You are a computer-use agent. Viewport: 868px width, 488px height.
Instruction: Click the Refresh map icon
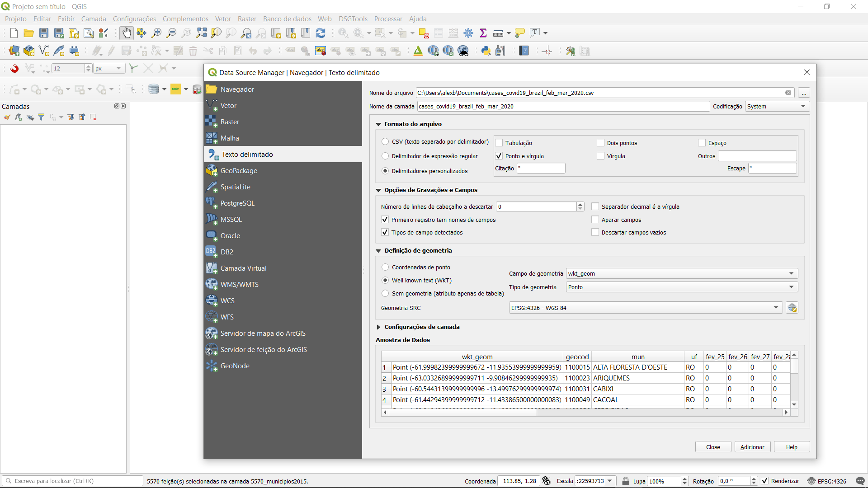pyautogui.click(x=321, y=33)
